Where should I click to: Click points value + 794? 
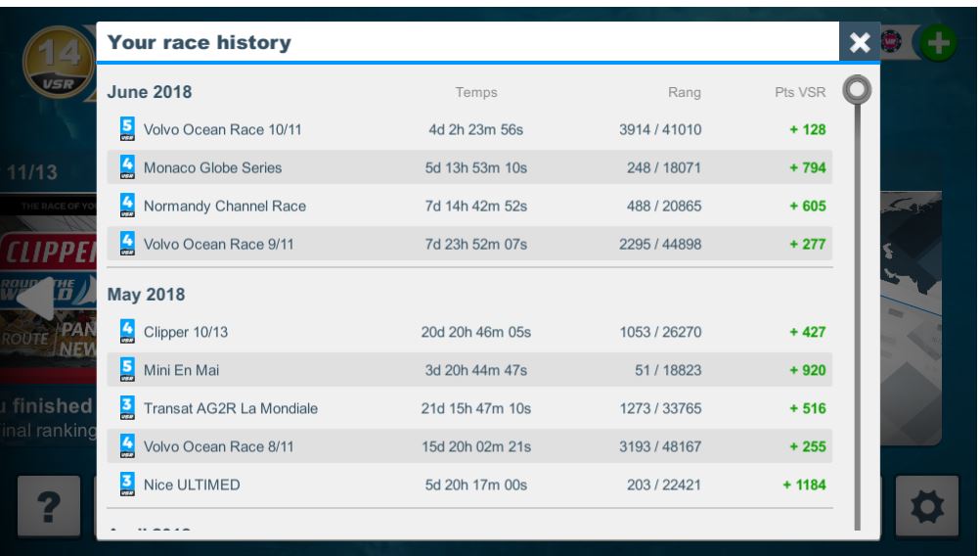click(x=808, y=167)
